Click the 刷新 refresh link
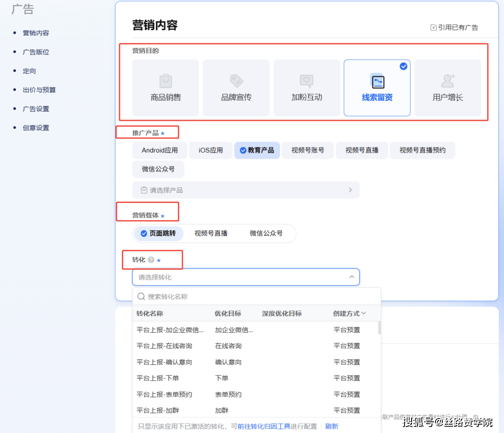 [332, 426]
